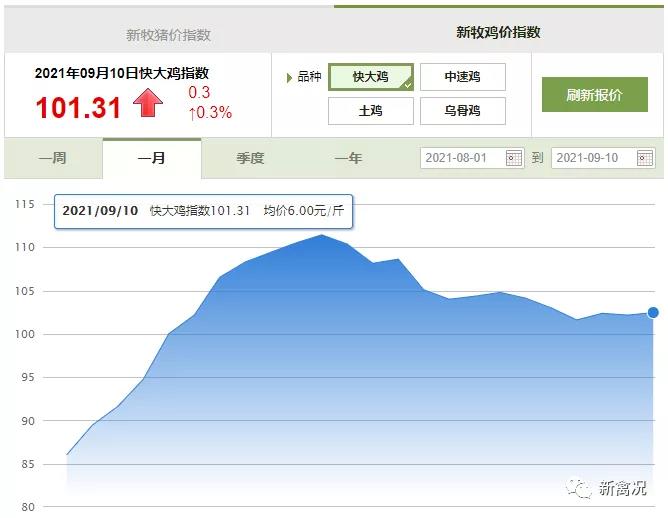Select the 乌骨鸡 breed option
Screen dimensions: 668x518
tap(463, 111)
